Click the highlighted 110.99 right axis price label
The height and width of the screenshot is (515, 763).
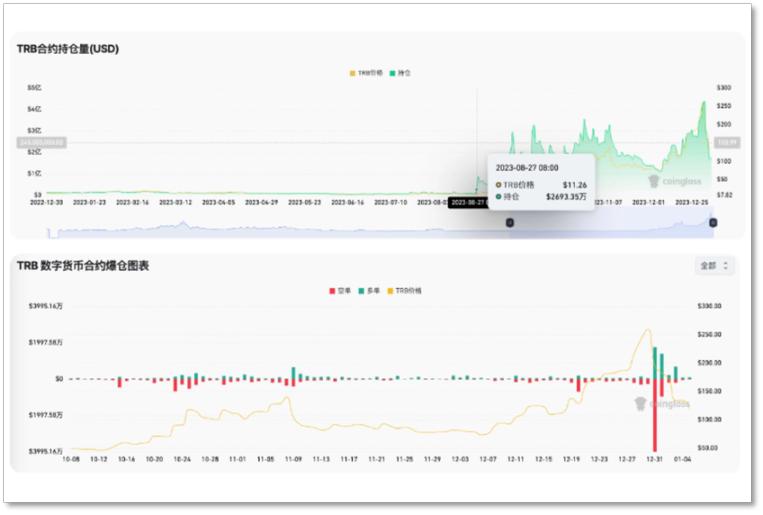click(727, 142)
